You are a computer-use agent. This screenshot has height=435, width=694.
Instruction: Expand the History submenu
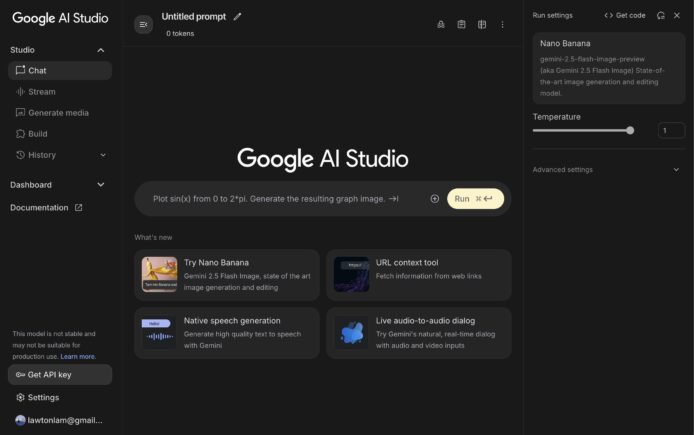(103, 155)
